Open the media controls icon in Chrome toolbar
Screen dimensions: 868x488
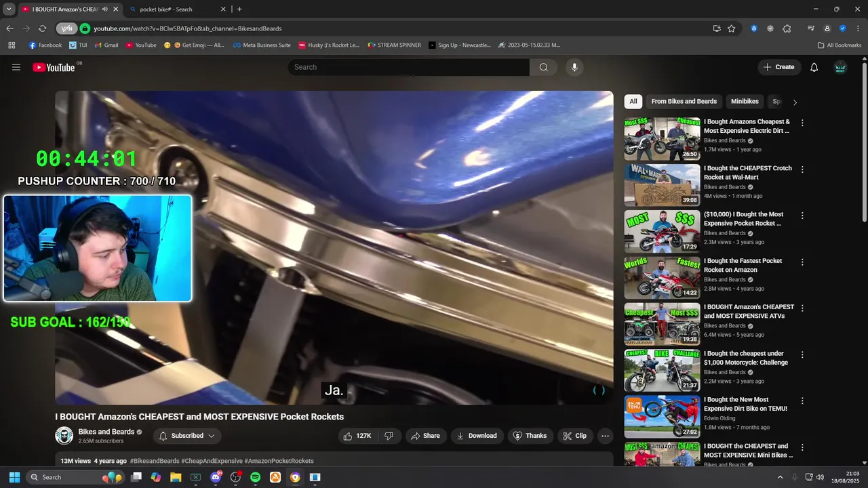tap(811, 28)
